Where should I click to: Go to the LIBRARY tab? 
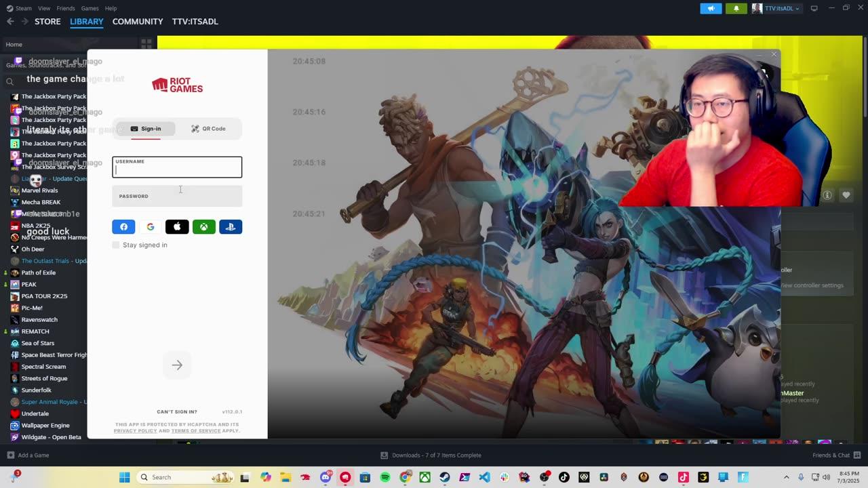[x=87, y=22]
